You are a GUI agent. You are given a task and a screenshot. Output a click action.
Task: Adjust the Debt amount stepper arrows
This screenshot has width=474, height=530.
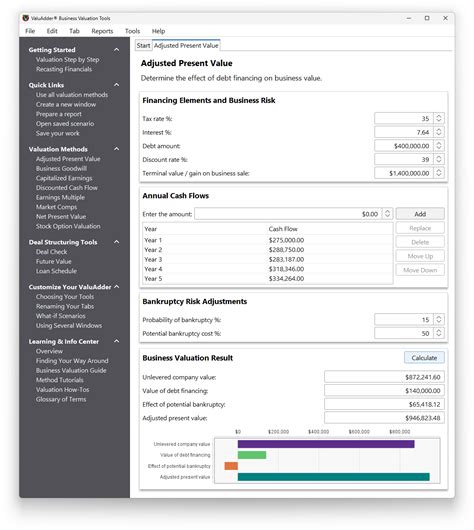pyautogui.click(x=439, y=146)
